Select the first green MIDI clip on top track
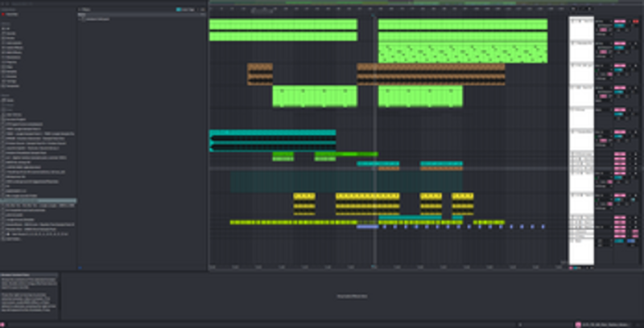 coord(283,24)
